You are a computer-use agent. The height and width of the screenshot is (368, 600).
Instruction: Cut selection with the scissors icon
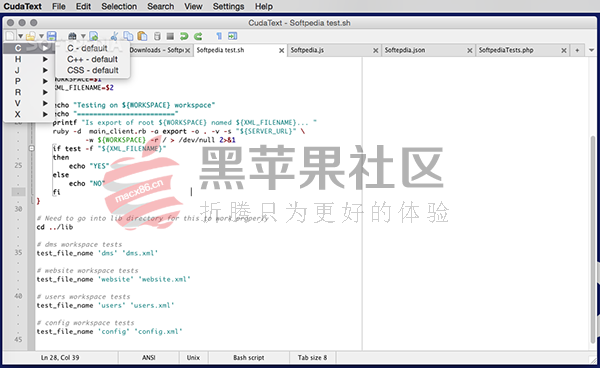114,36
